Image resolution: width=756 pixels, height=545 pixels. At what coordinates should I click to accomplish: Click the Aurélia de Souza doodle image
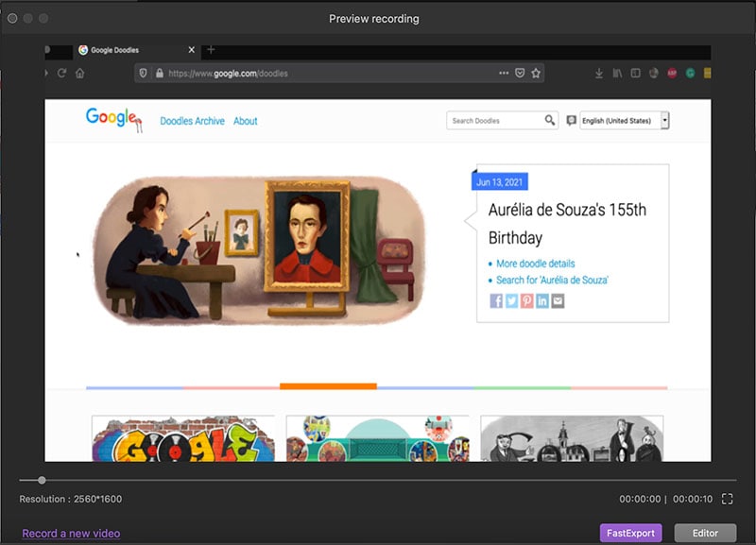click(x=259, y=249)
